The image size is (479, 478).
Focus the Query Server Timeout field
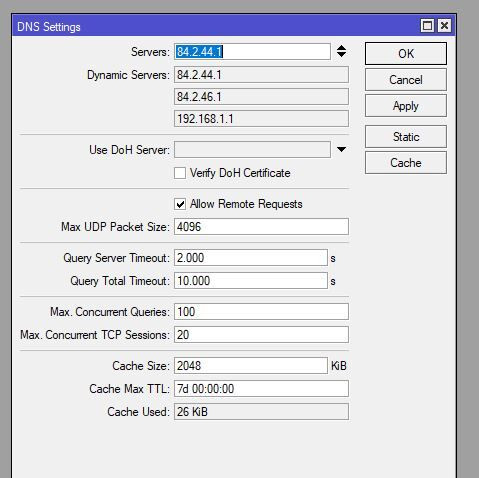coord(251,258)
